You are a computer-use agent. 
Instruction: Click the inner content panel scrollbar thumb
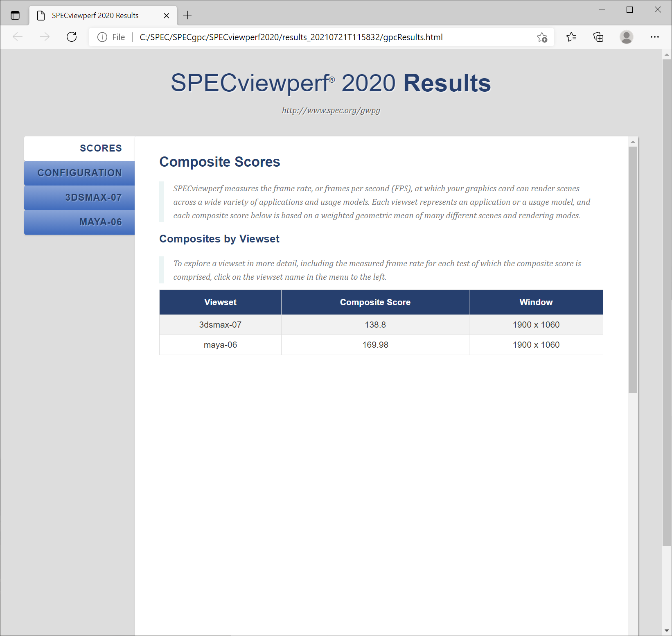(x=633, y=270)
